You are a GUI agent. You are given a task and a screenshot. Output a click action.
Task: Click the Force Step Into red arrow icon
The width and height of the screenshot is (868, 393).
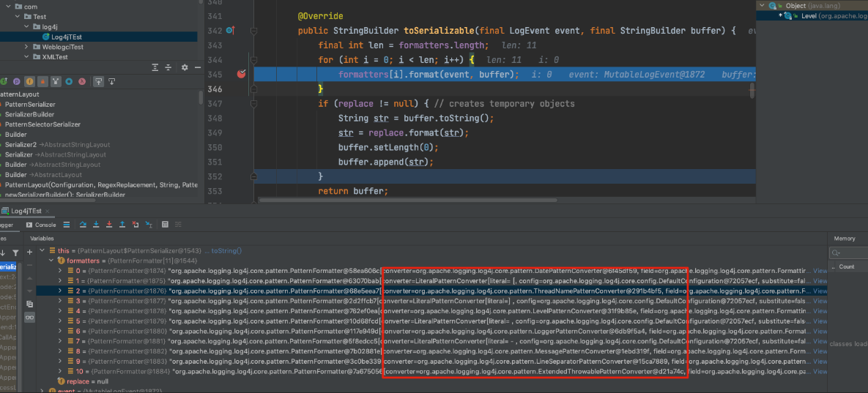tap(109, 225)
